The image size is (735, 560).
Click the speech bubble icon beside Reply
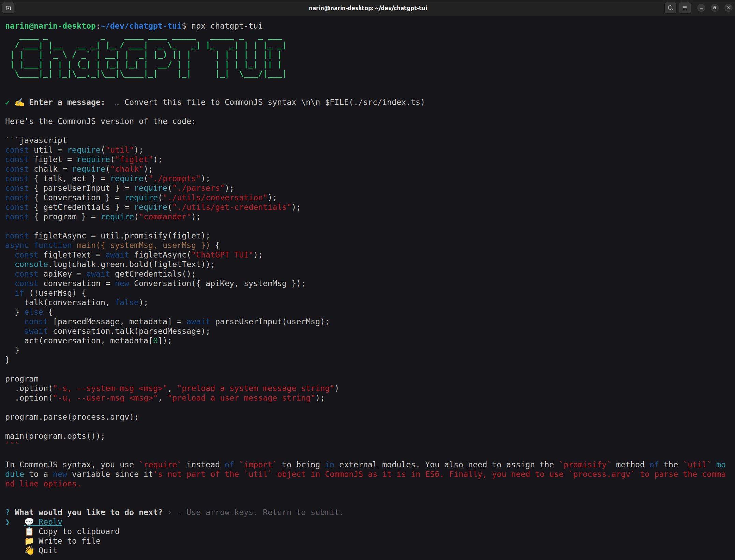coord(29,522)
